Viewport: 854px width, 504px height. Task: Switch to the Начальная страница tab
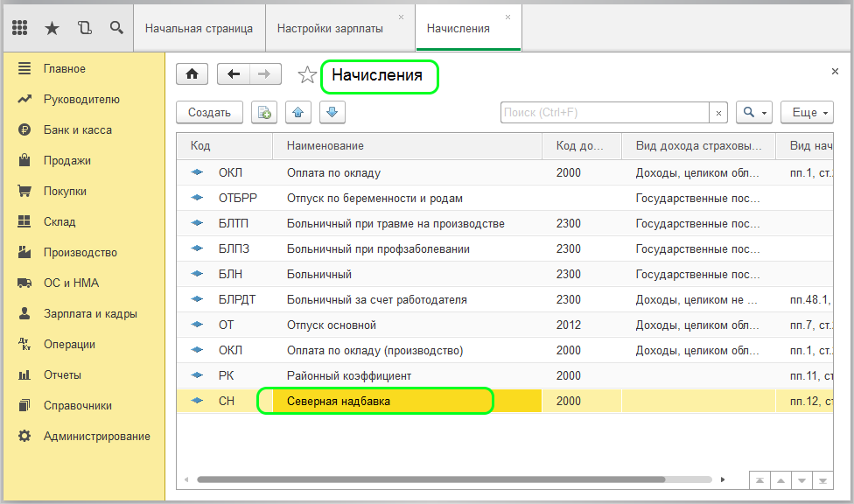199,28
